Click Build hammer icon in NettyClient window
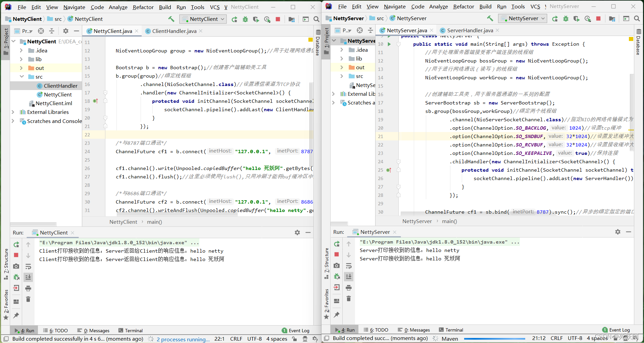Viewport: 644px width, 343px height. (171, 19)
